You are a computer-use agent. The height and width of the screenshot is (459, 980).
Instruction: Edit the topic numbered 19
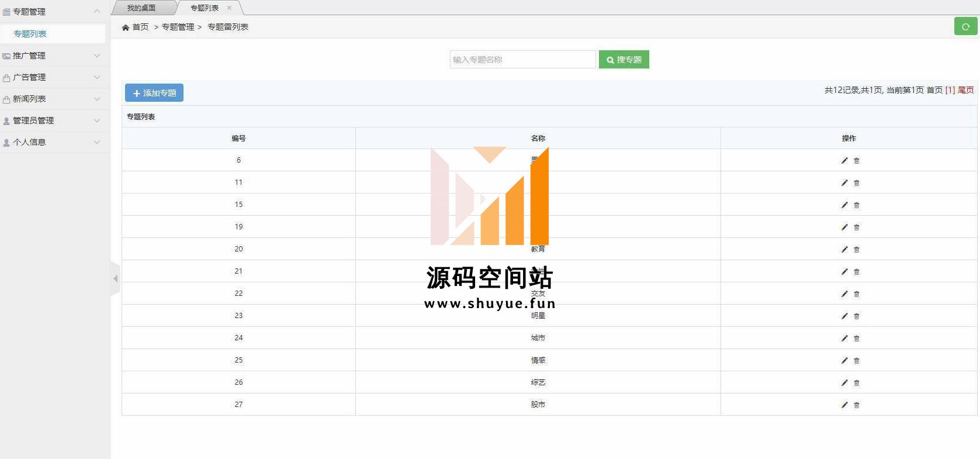point(844,227)
